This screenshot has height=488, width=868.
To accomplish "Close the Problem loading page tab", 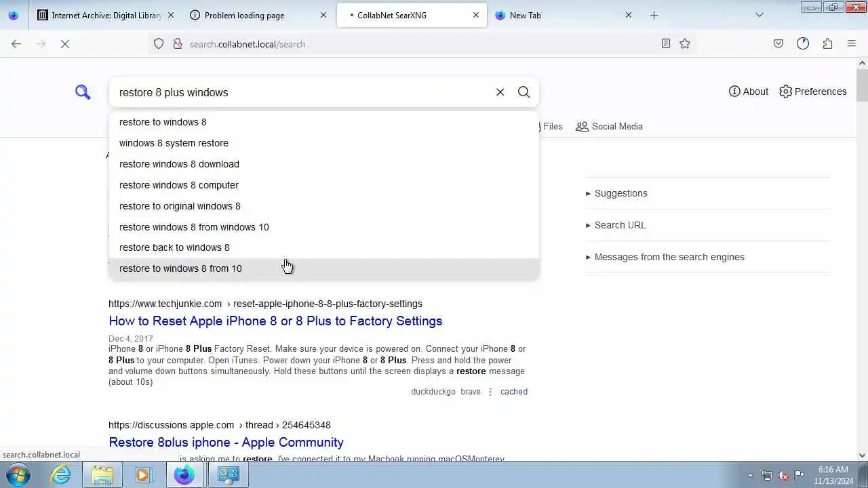I will coord(323,15).
